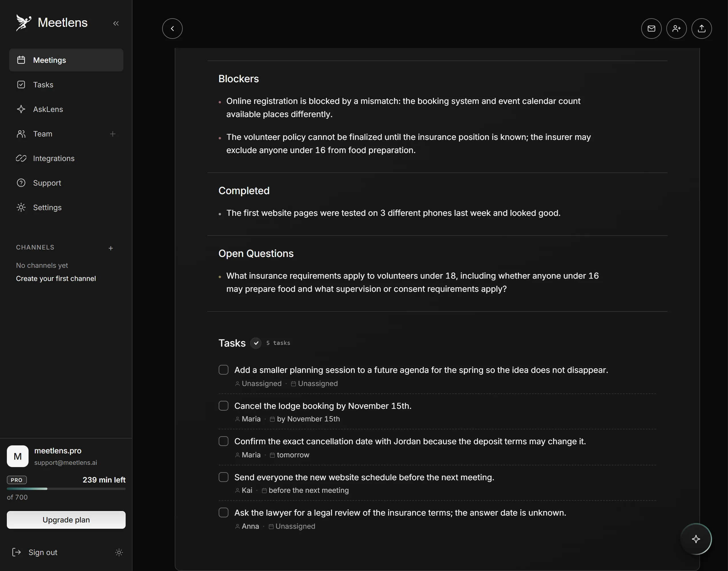Change Maria assignee on lodge booking task
This screenshot has height=571, width=728.
248,419
